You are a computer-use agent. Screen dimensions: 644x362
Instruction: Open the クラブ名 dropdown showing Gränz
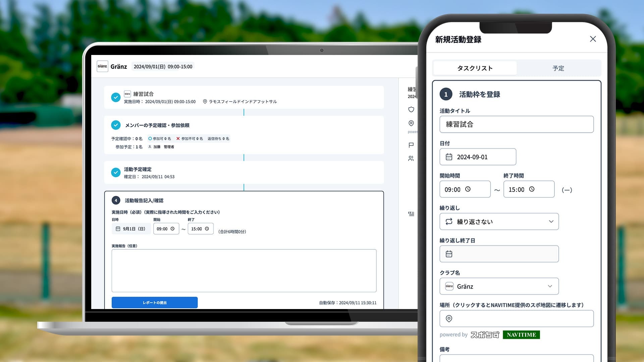click(499, 286)
